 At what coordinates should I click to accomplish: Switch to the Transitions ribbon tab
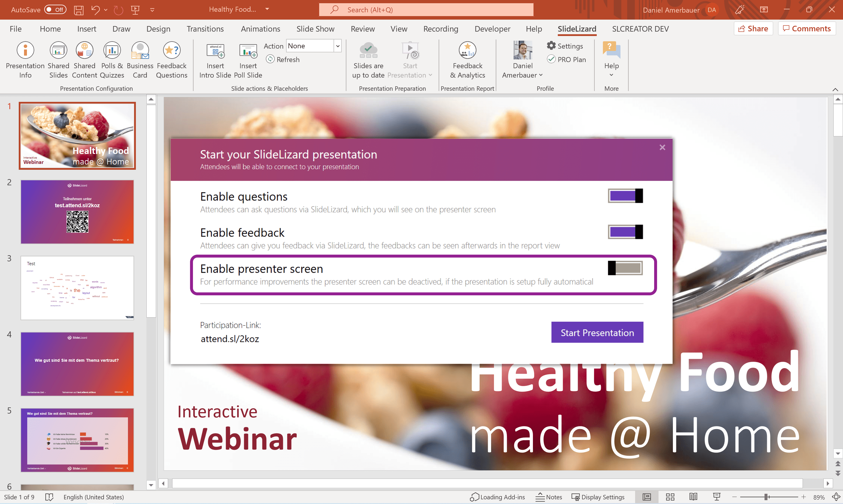[205, 29]
